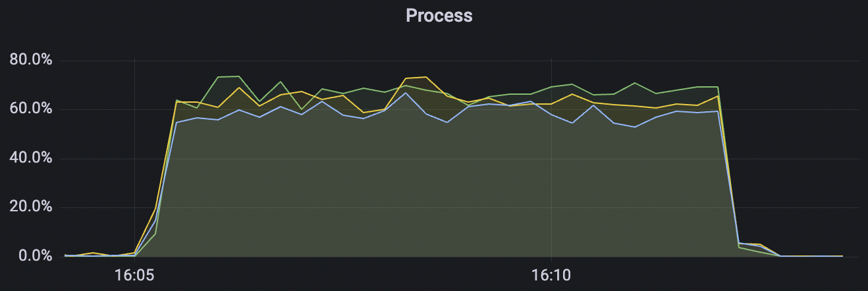The width and height of the screenshot is (868, 291).
Task: Open the Process panel title menu
Action: (x=439, y=15)
